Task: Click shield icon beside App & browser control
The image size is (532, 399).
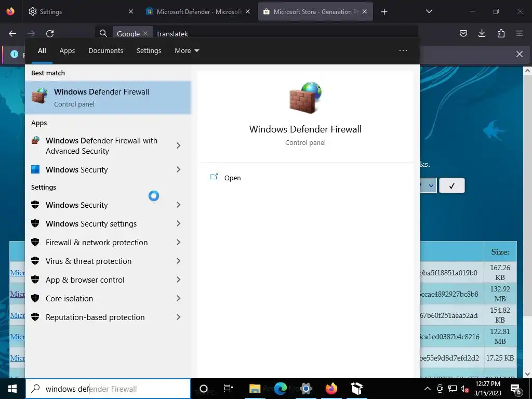Action: tap(35, 279)
